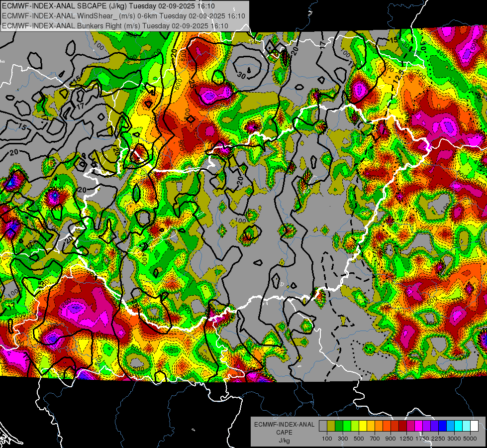Screen dimensions: 487x448
Task: Click the 1250 tick value in legend
Action: coord(406,439)
